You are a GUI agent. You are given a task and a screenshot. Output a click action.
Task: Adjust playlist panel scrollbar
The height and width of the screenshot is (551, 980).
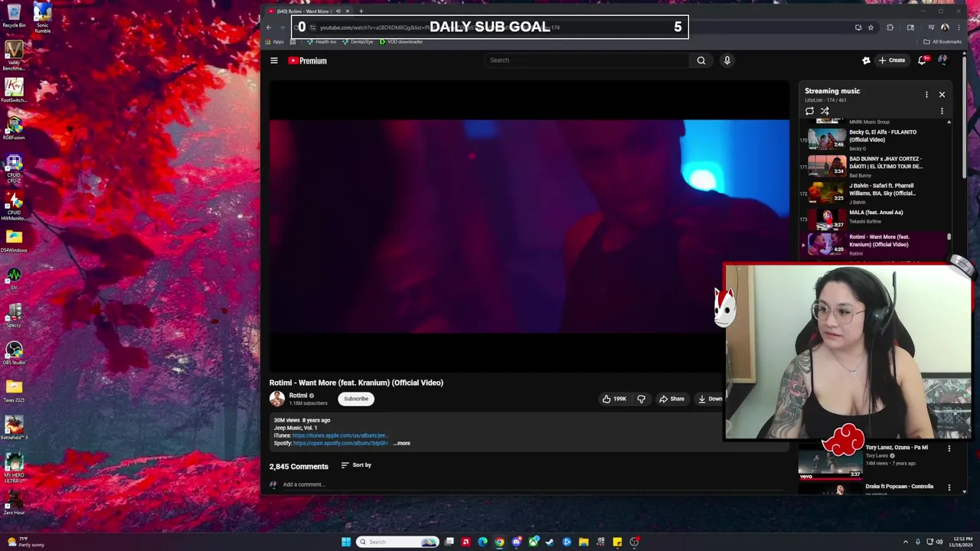click(x=949, y=237)
